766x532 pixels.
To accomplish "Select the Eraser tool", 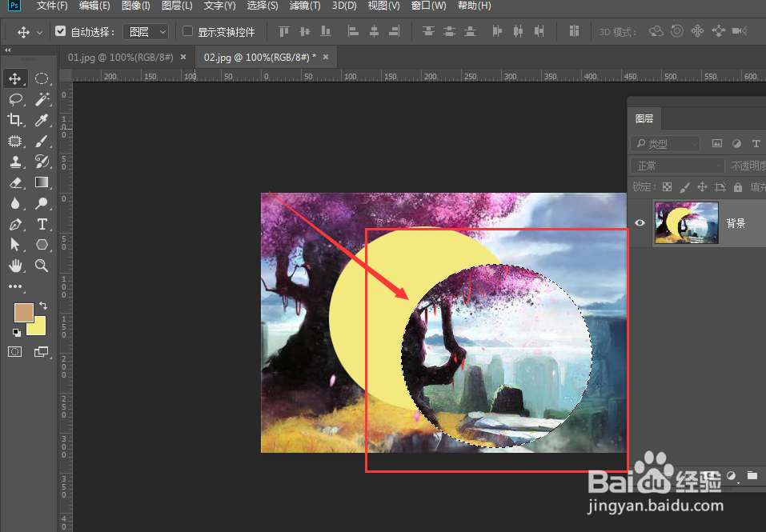I will (x=15, y=182).
